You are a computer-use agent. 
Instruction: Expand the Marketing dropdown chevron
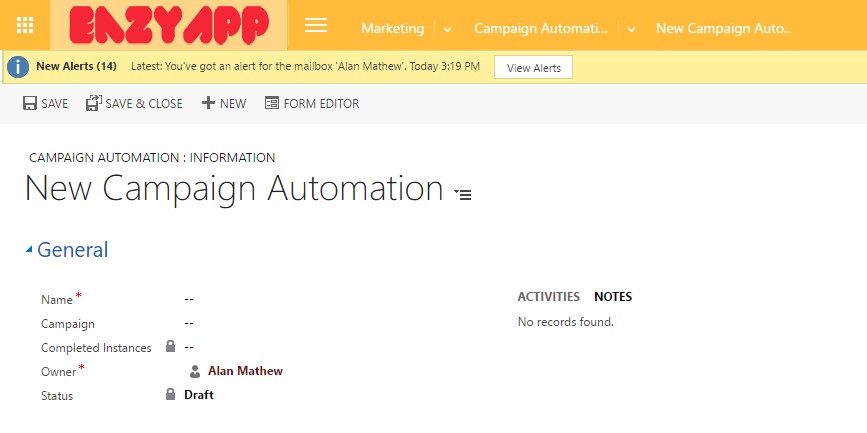point(447,29)
